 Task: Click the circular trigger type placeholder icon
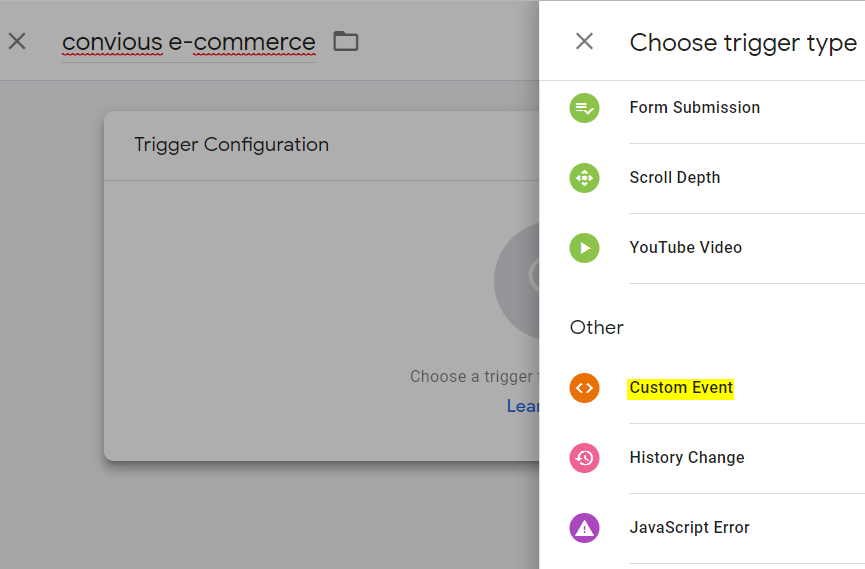tap(520, 280)
